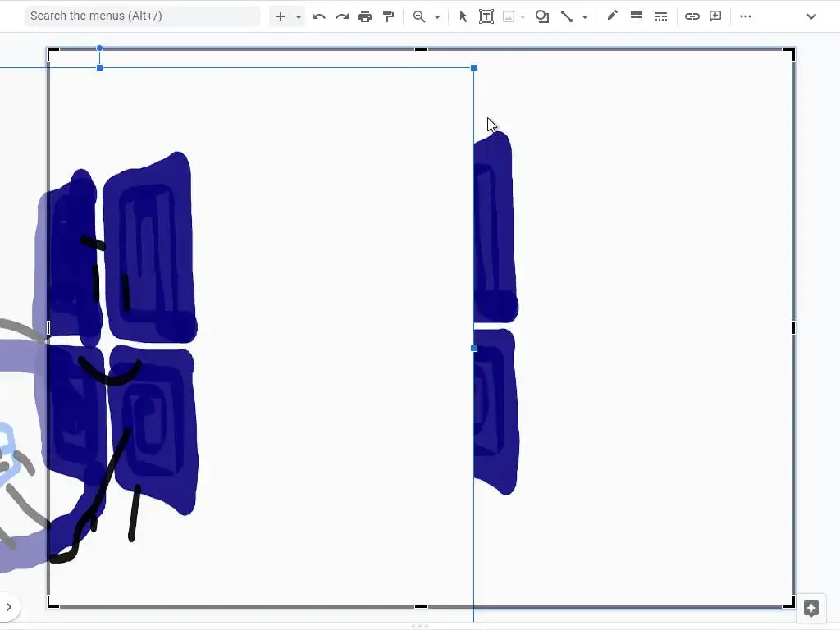Image resolution: width=840 pixels, height=630 pixels.
Task: Activate the paint format tool
Action: (388, 16)
